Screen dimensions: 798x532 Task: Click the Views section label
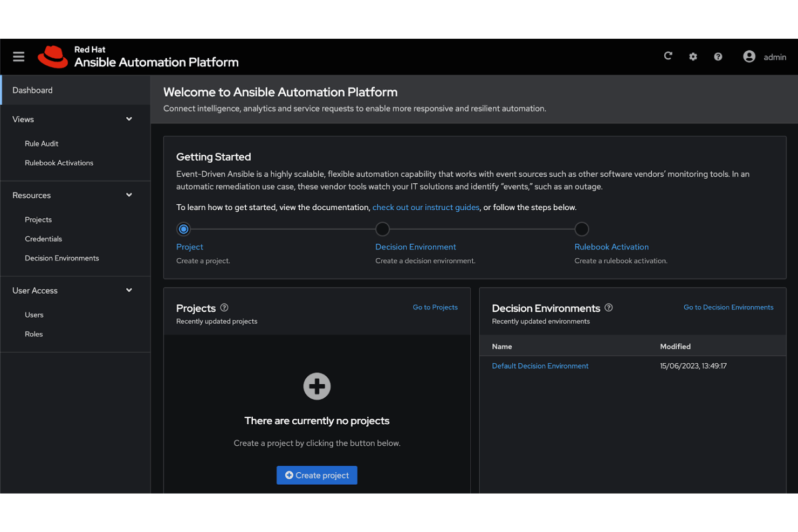(x=23, y=120)
